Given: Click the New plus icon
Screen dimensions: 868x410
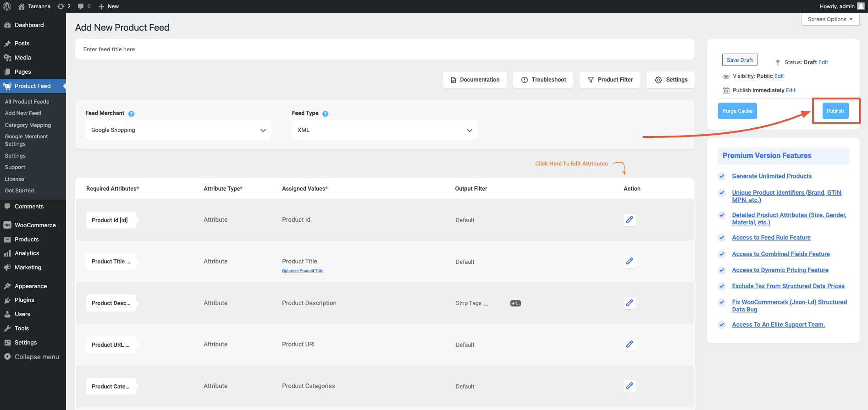Looking at the screenshot, I should (102, 6).
